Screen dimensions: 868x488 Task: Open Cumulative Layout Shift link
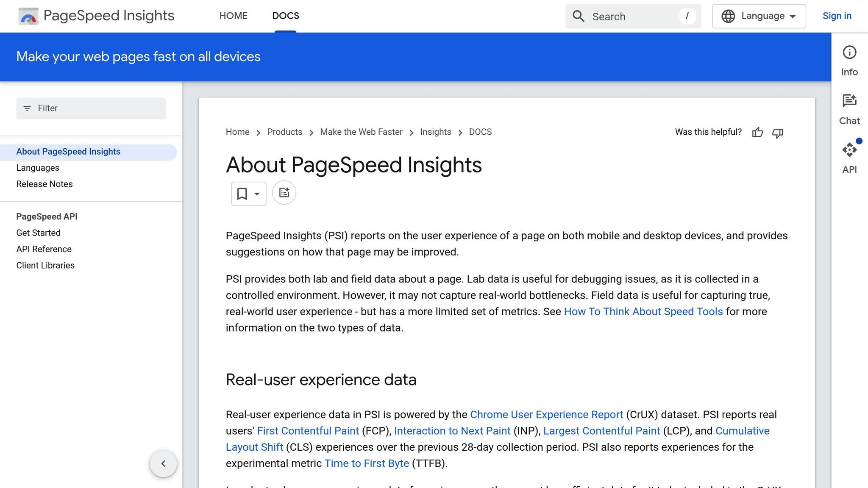coord(742,431)
